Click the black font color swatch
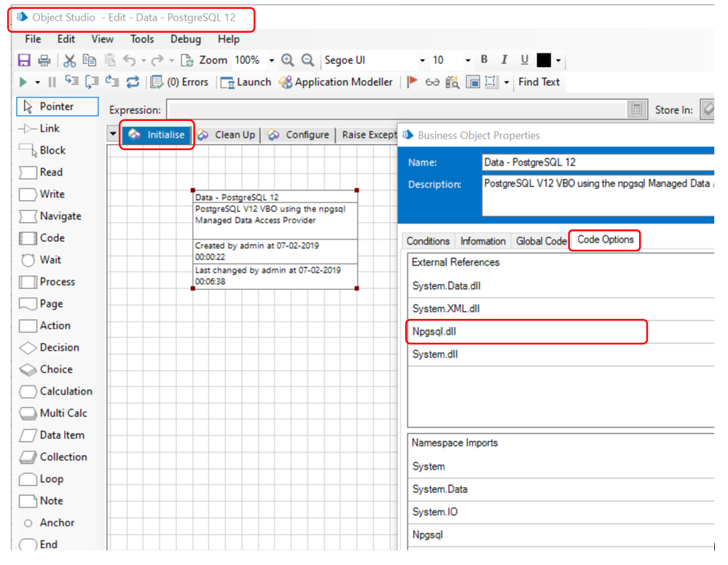The height and width of the screenshot is (565, 728). [x=544, y=60]
